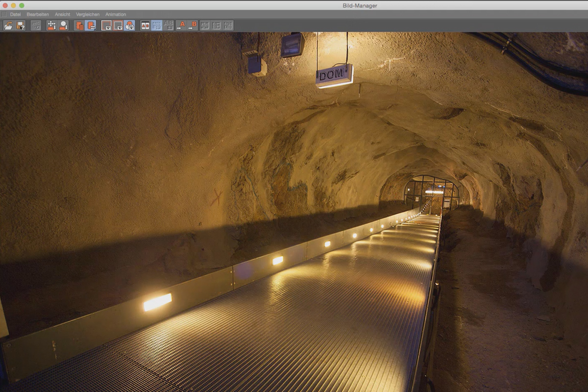Click the second eye frame display icon
The height and width of the screenshot is (392, 588).
[x=118, y=25]
